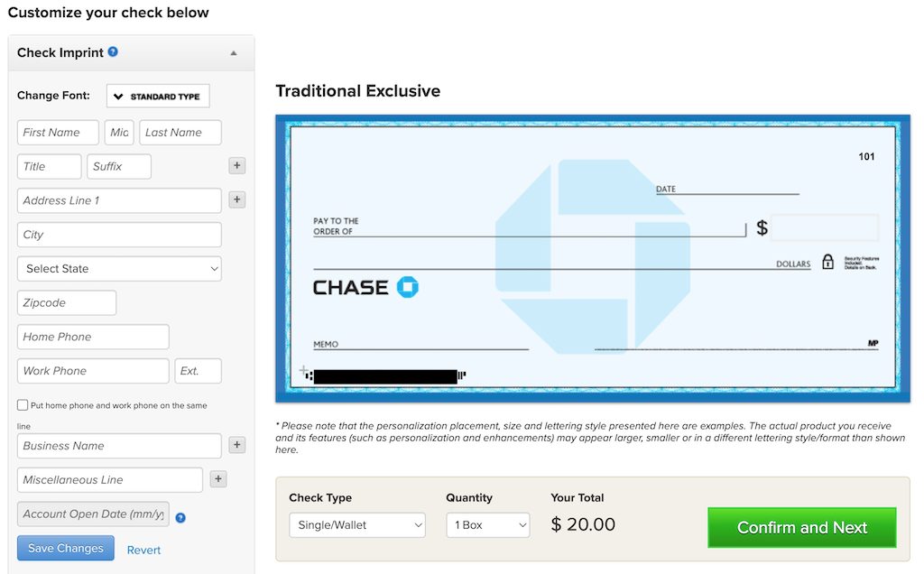Enable same-line home and work phone checkbox
Image resolution: width=924 pixels, height=574 pixels.
(23, 405)
